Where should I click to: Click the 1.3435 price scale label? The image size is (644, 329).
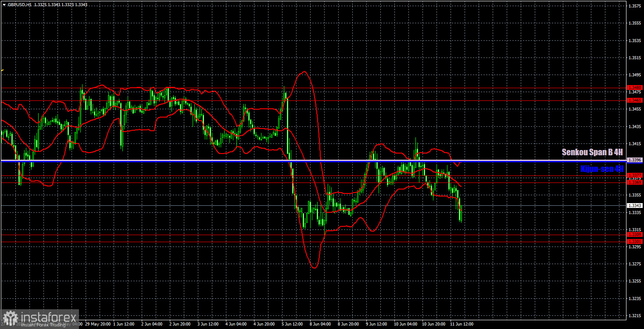(x=635, y=126)
